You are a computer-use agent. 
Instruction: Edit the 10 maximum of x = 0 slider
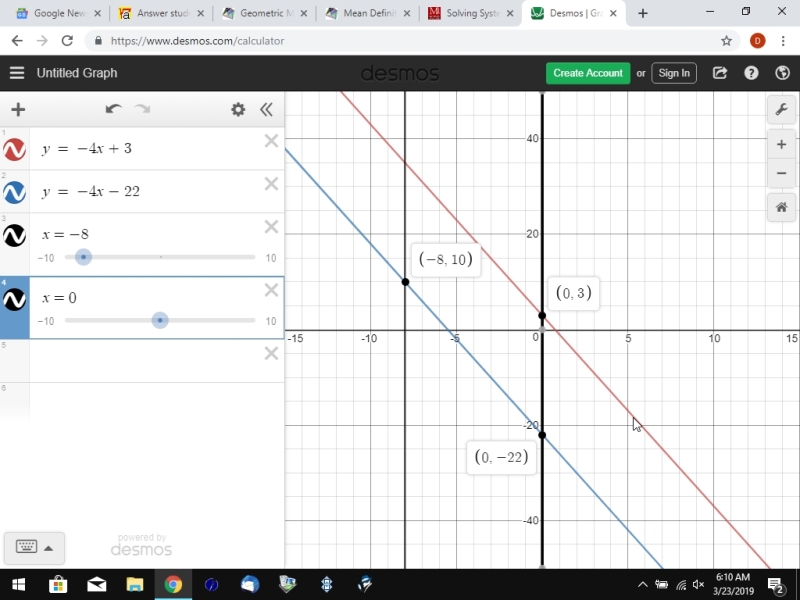click(x=271, y=321)
